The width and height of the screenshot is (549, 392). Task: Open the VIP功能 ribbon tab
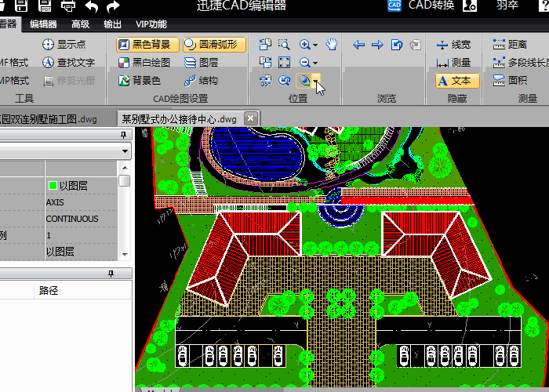tap(151, 24)
